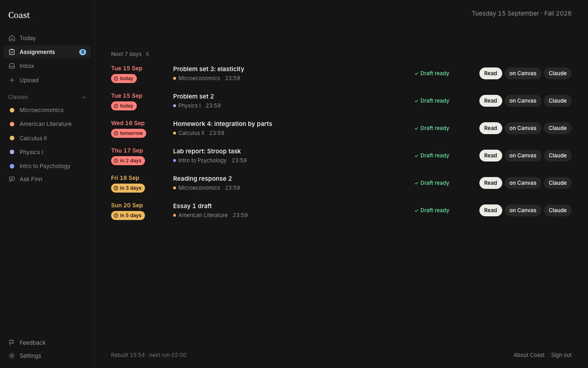Viewport: 588px width, 368px height.
Task: Click checkmark beside Problem set 2 status
Action: pos(416,101)
